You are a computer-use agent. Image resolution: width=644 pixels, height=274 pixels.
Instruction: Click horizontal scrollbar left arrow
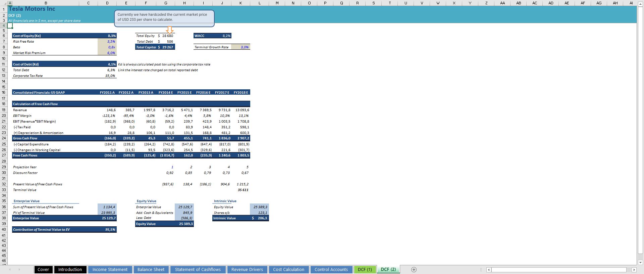pyautogui.click(x=489, y=270)
